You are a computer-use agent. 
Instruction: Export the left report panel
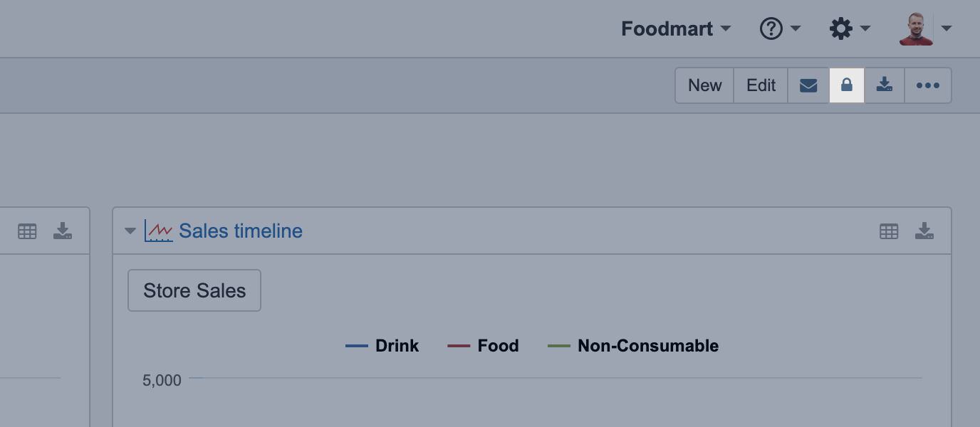63,231
